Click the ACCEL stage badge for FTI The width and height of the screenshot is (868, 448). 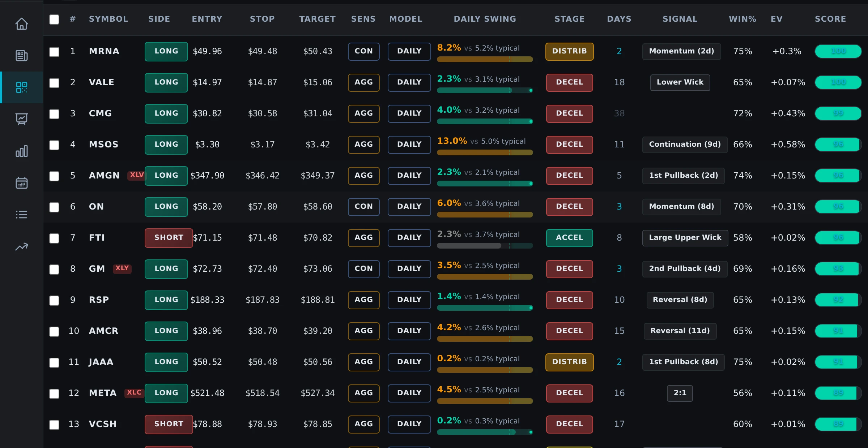point(570,238)
